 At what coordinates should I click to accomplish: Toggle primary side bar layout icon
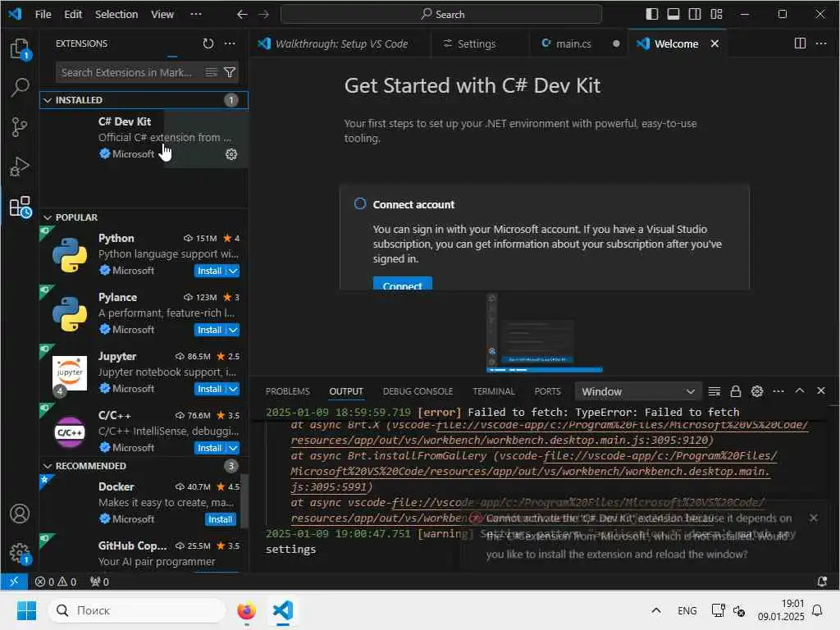click(652, 14)
